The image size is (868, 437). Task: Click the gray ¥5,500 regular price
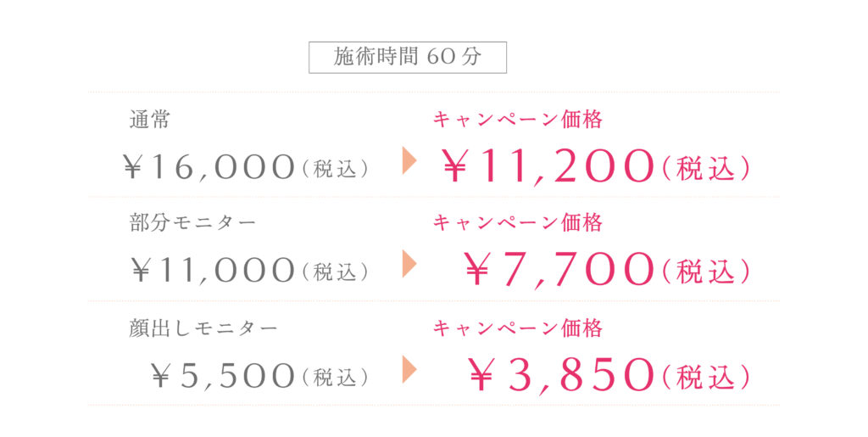pyautogui.click(x=222, y=376)
